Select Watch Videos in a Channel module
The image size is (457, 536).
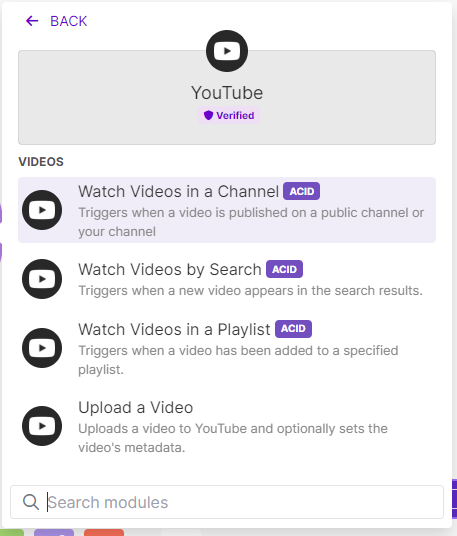227,210
